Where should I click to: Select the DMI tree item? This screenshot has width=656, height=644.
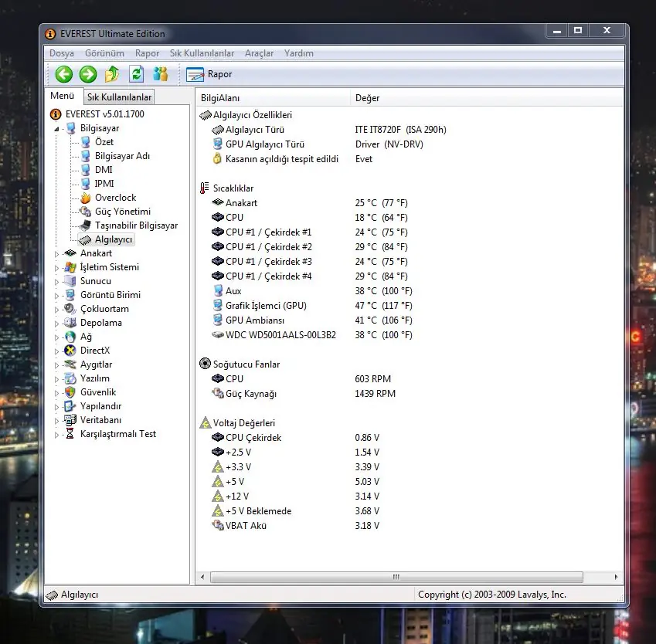coord(104,169)
